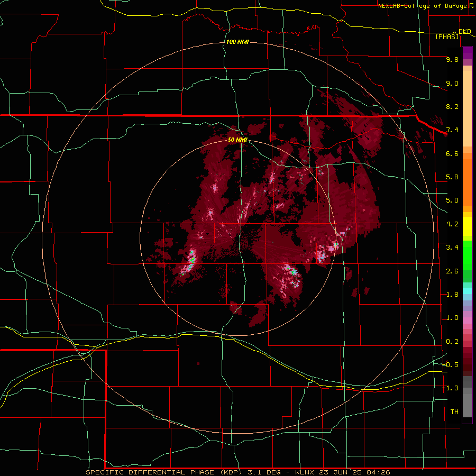476x476 pixels.
Task: Click the 9.8 scale value
Action: [452, 59]
